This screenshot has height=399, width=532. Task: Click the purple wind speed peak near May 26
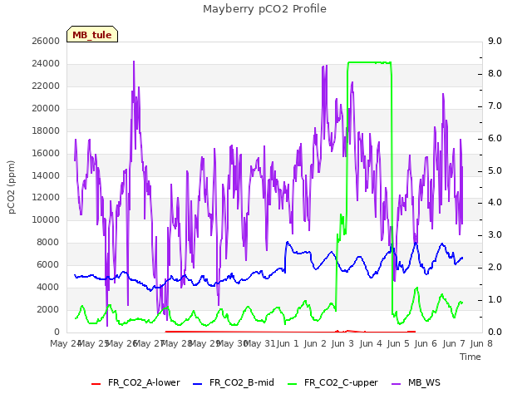pyautogui.click(x=134, y=62)
